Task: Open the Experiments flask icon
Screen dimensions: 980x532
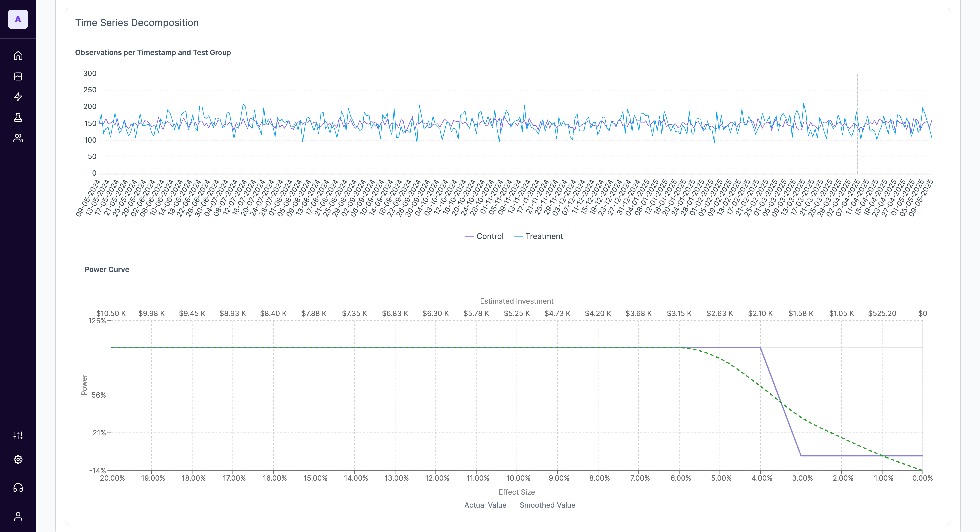Action: (18, 118)
